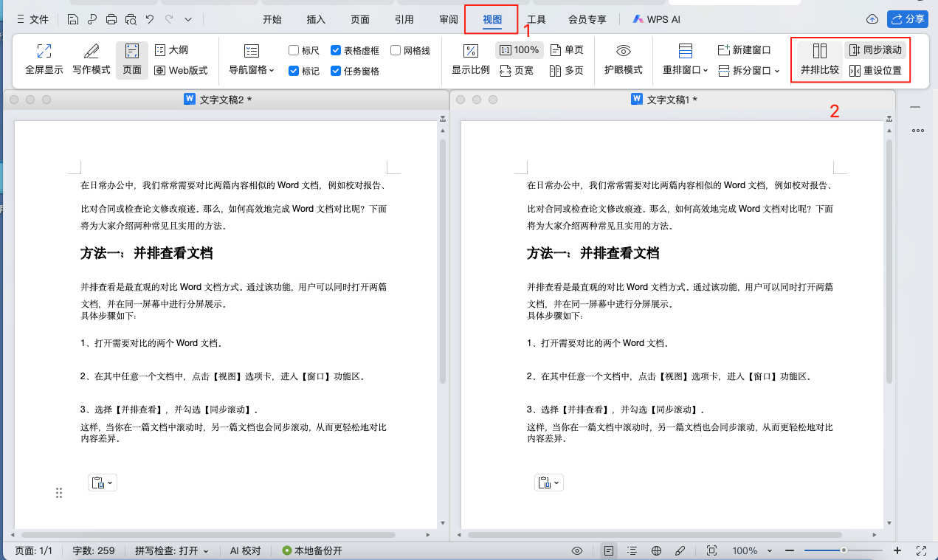Click the vertical scrollbar of 文字文稿1

[x=889, y=261]
